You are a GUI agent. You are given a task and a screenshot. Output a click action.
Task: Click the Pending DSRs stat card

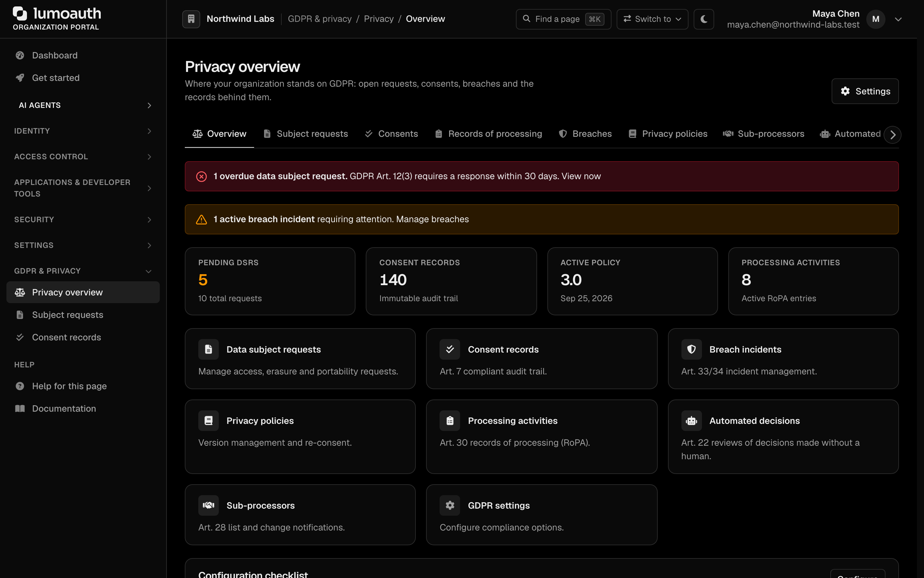coord(270,281)
